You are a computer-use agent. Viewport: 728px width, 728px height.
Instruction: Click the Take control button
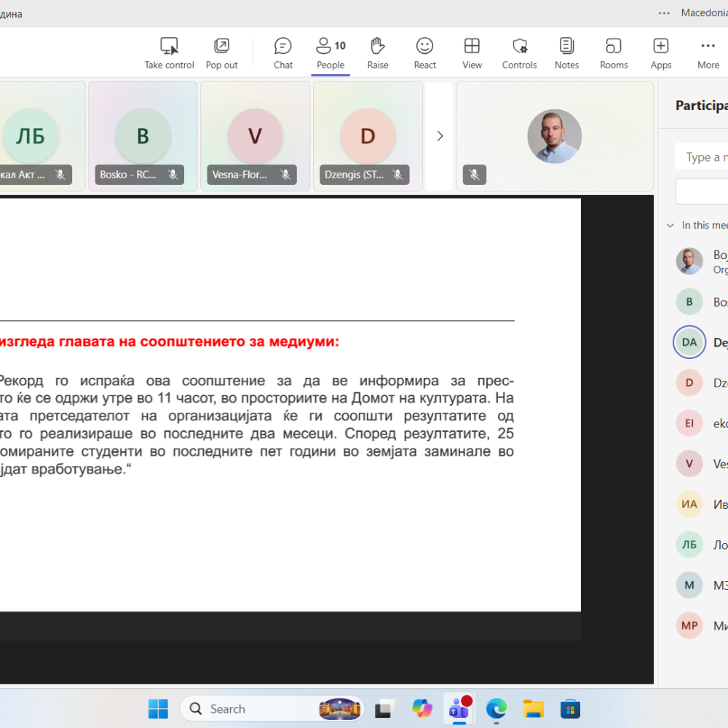click(169, 53)
